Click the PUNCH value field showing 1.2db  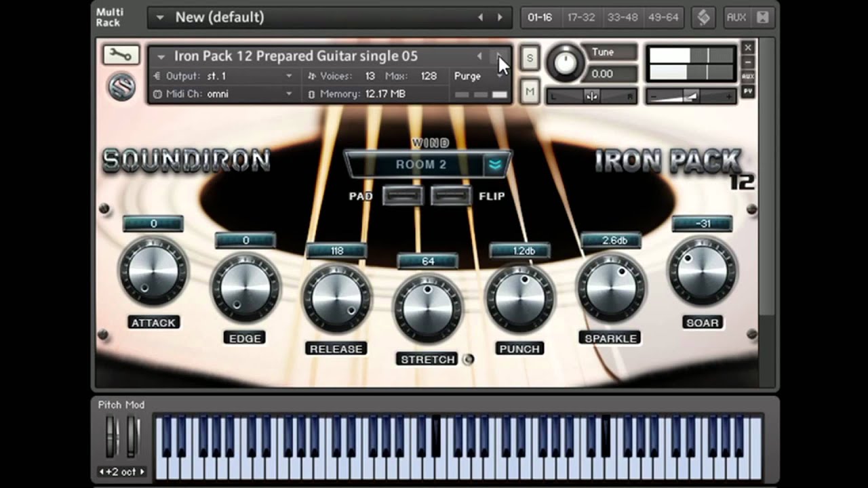click(519, 251)
